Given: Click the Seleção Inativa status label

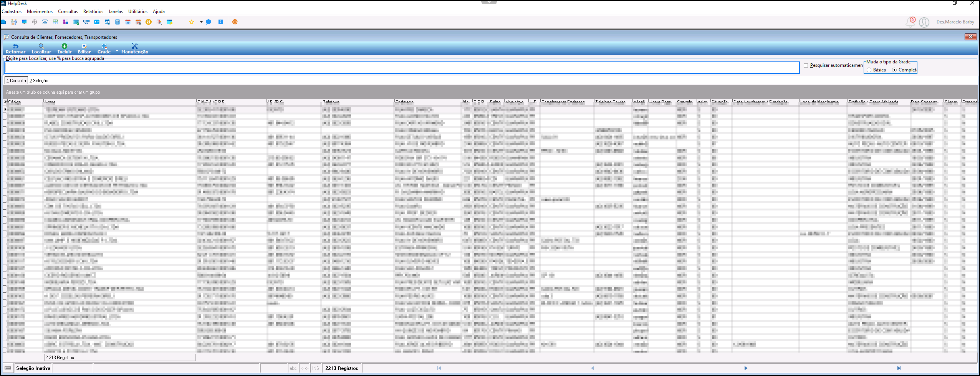Looking at the screenshot, I should (33, 368).
